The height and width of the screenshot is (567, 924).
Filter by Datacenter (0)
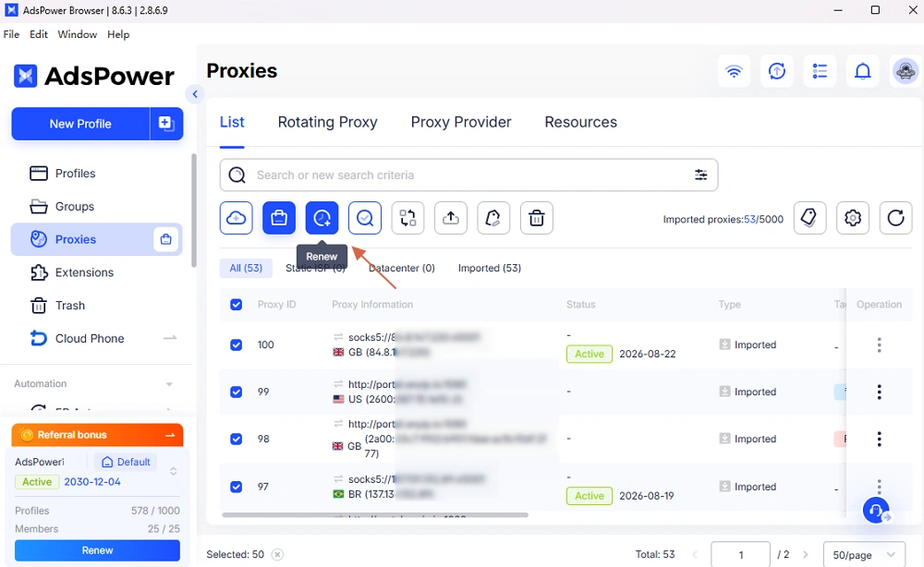click(401, 268)
